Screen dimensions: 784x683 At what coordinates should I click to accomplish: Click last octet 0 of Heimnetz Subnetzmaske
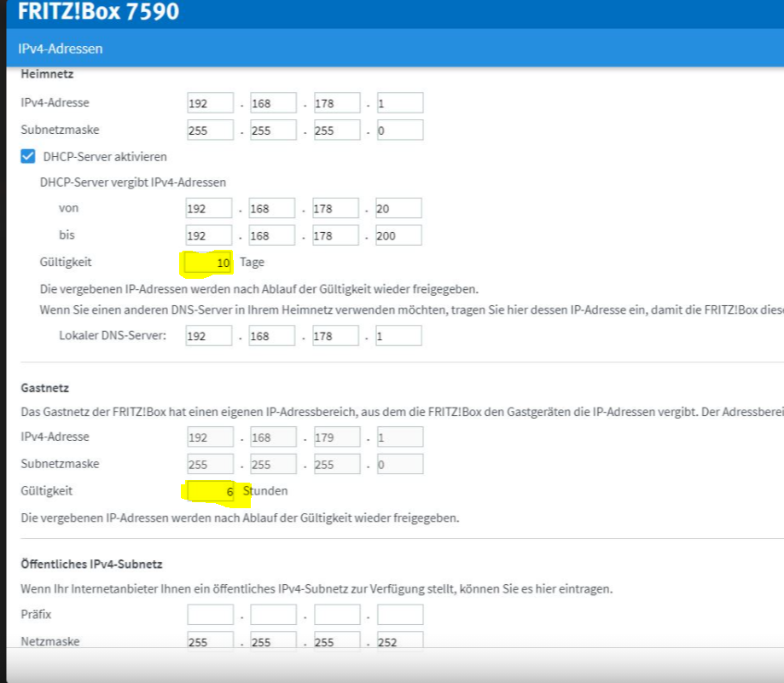[400, 130]
